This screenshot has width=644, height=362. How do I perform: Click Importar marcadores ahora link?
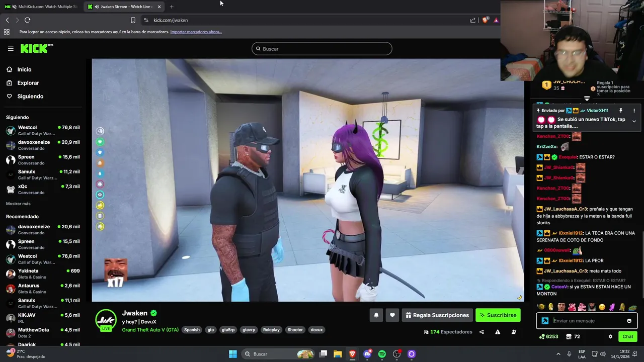(x=196, y=32)
